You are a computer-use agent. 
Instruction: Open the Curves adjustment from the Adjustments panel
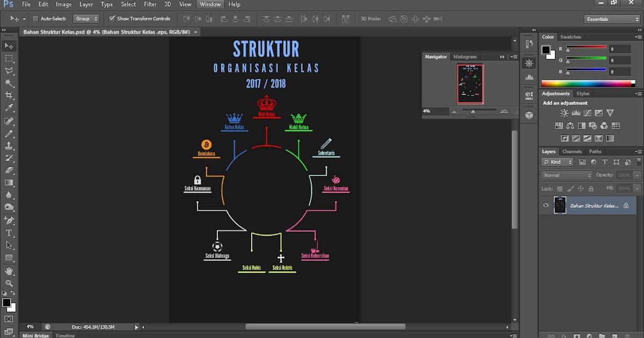point(587,113)
